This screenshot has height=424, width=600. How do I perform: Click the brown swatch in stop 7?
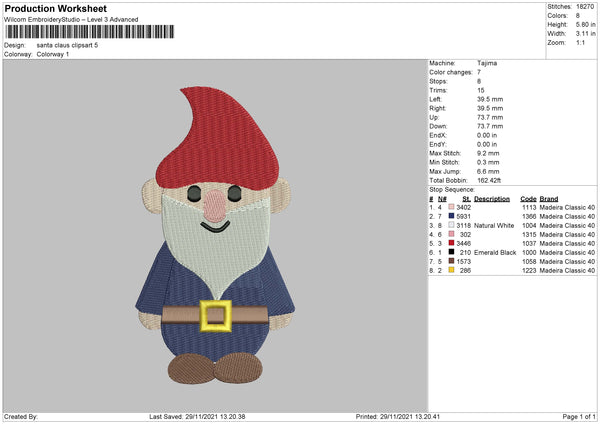(x=452, y=261)
